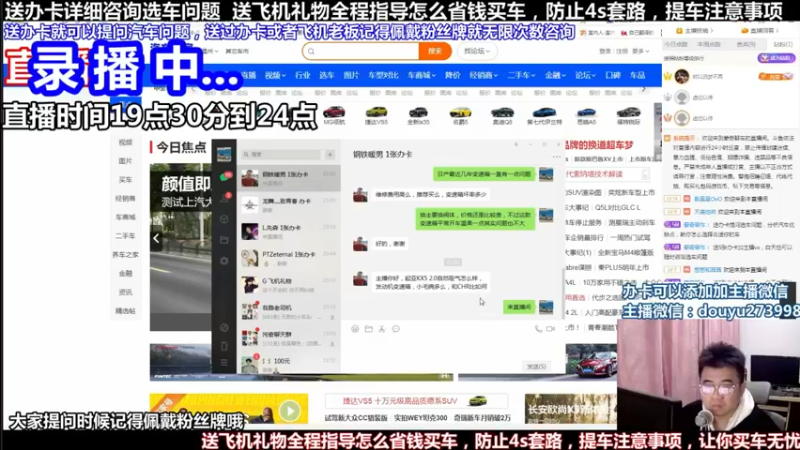Expand the 更多 dropdown at top right

[641, 51]
